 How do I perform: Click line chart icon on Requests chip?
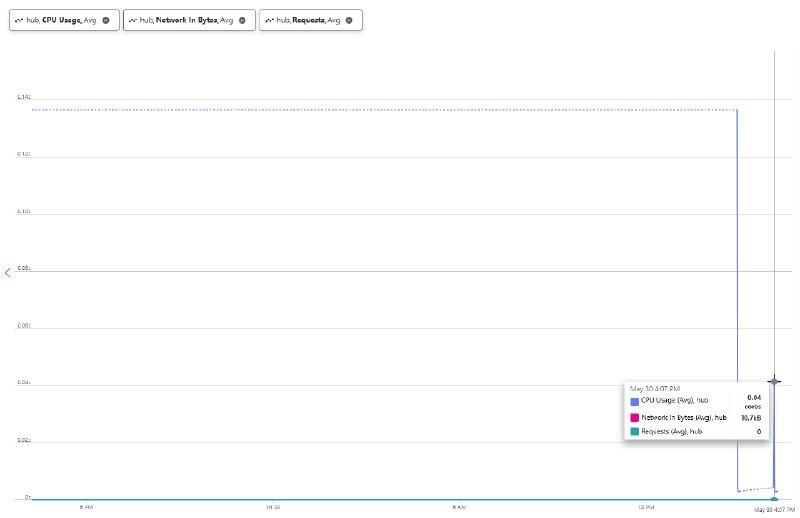tap(269, 20)
